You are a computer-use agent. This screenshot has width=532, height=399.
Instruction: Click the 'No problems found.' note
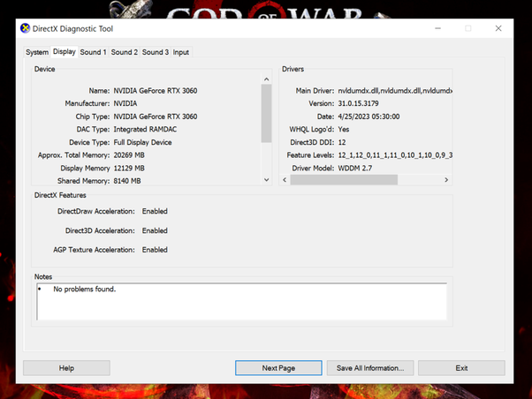click(85, 290)
